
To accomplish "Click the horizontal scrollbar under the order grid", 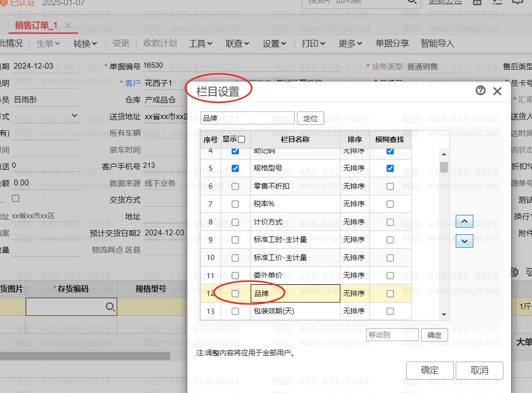I will pyautogui.click(x=85, y=356).
